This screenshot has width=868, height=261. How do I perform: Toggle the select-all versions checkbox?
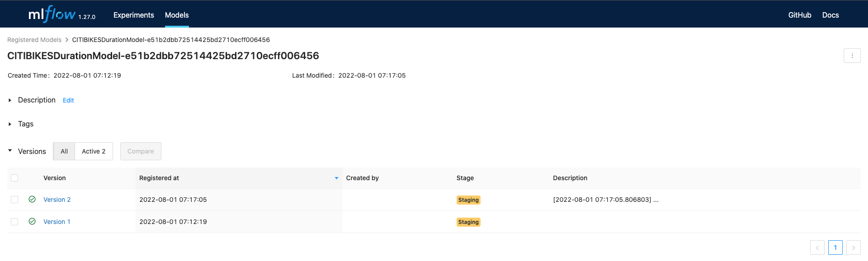pos(14,178)
